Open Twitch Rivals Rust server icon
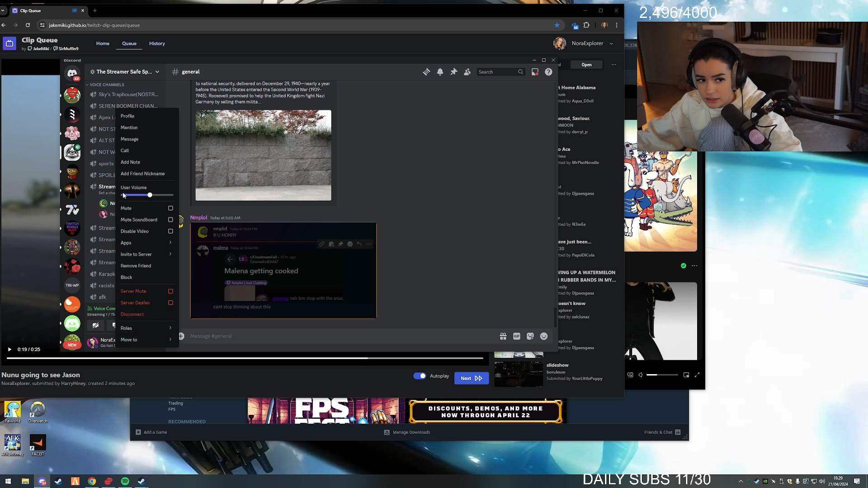The height and width of the screenshot is (488, 868). 72,228
